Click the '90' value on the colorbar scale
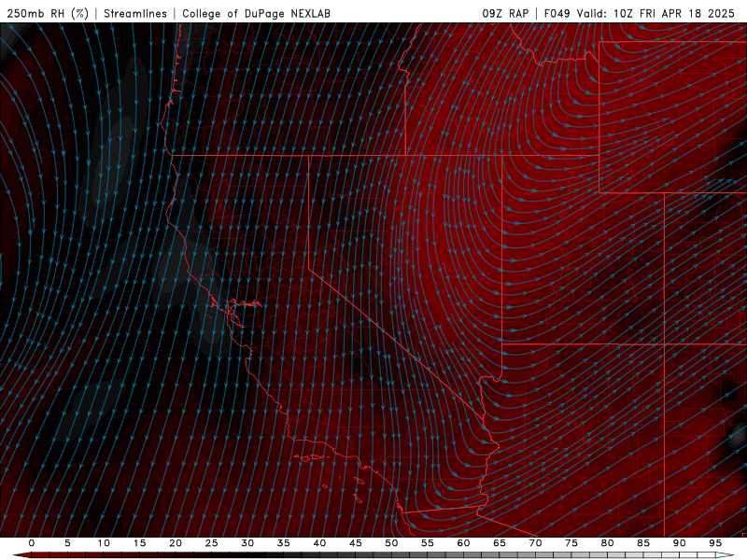 (x=679, y=543)
